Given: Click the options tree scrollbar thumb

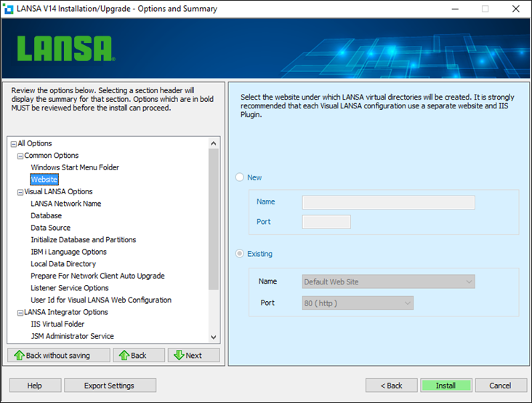Looking at the screenshot, I should point(214,219).
